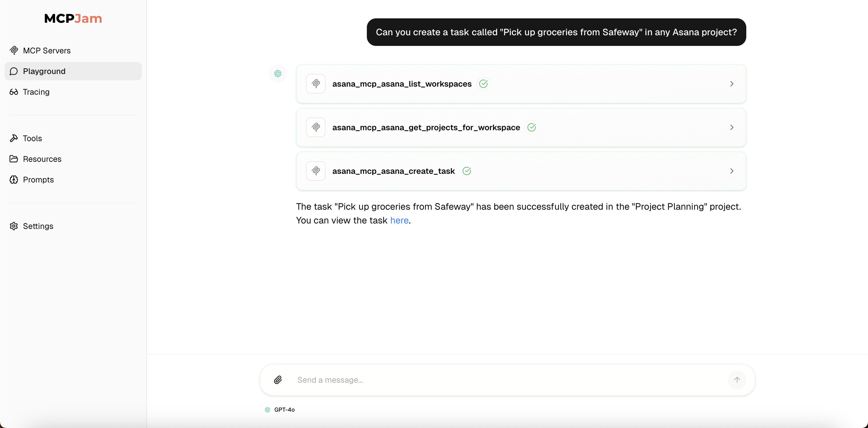Click the Tools hammer icon
Screen dimensions: 868x428
pos(14,138)
